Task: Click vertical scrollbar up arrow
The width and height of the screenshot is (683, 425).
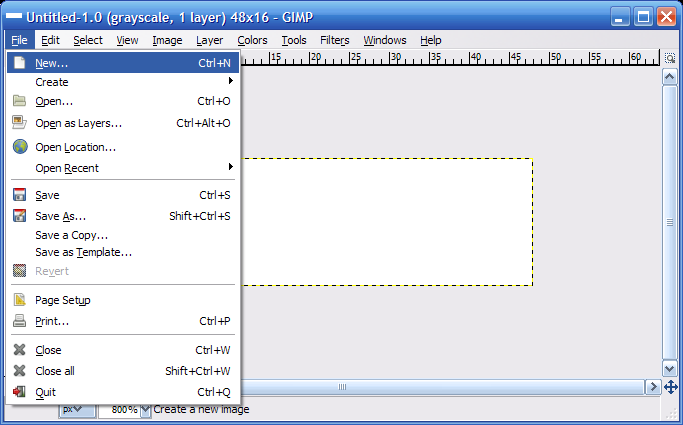Action: click(x=669, y=78)
